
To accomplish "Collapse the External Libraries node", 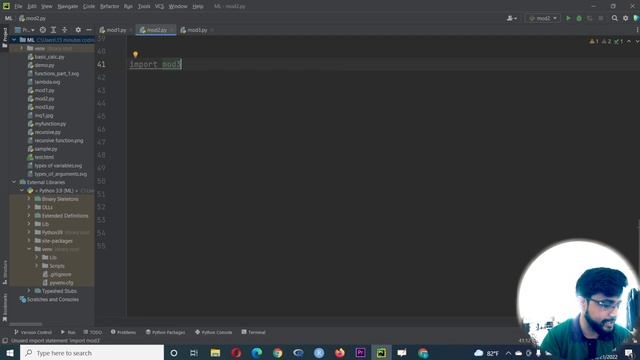I will coord(14,182).
